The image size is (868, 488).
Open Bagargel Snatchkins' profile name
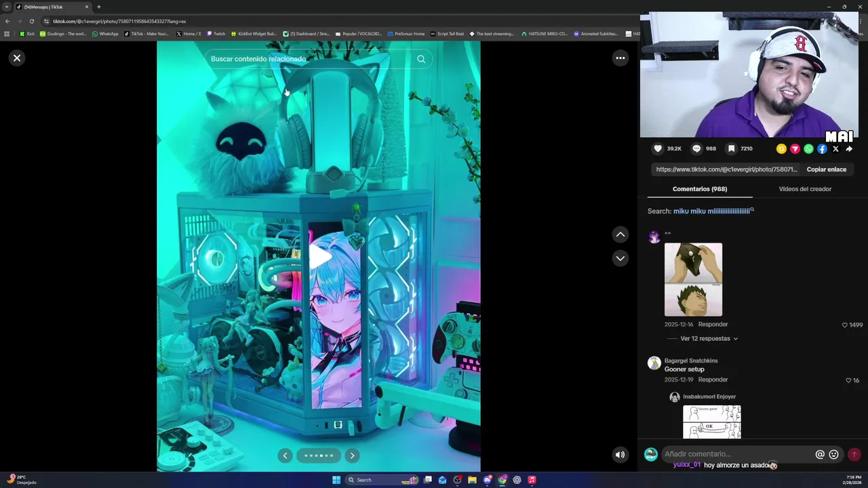[x=691, y=361]
